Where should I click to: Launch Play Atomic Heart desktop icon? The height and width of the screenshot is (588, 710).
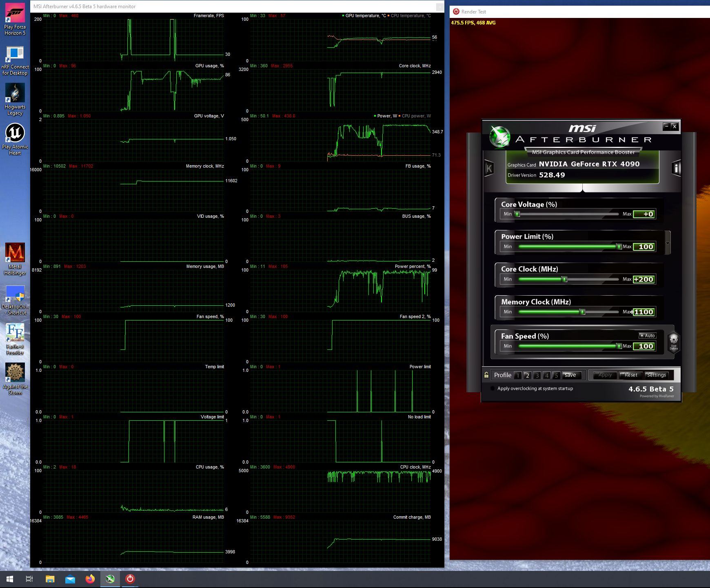click(x=15, y=139)
